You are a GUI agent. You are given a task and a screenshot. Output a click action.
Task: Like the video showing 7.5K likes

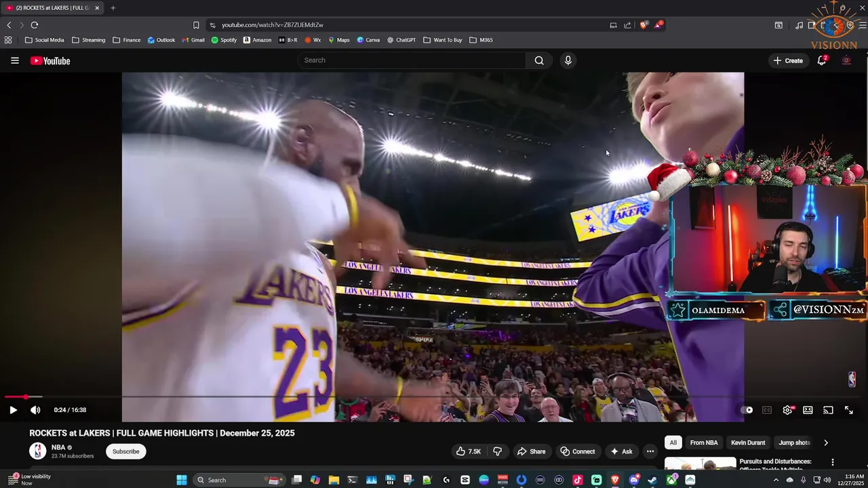click(x=468, y=451)
